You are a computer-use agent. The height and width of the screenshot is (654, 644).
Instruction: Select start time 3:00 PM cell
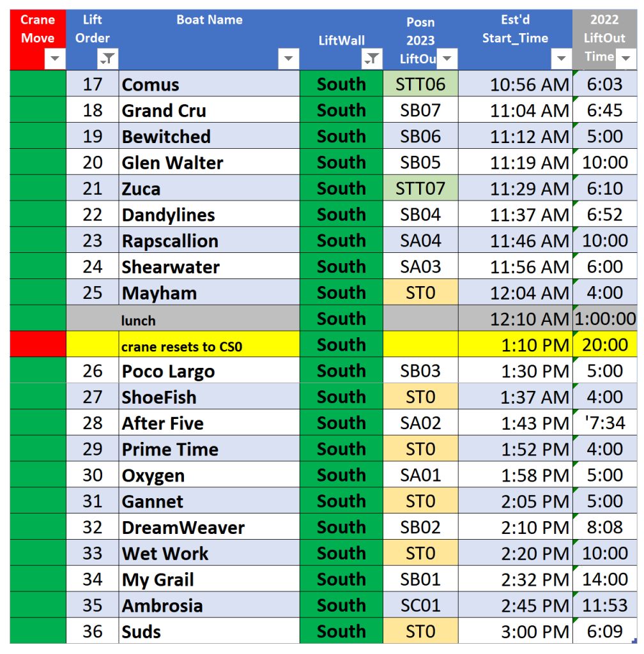tap(516, 631)
